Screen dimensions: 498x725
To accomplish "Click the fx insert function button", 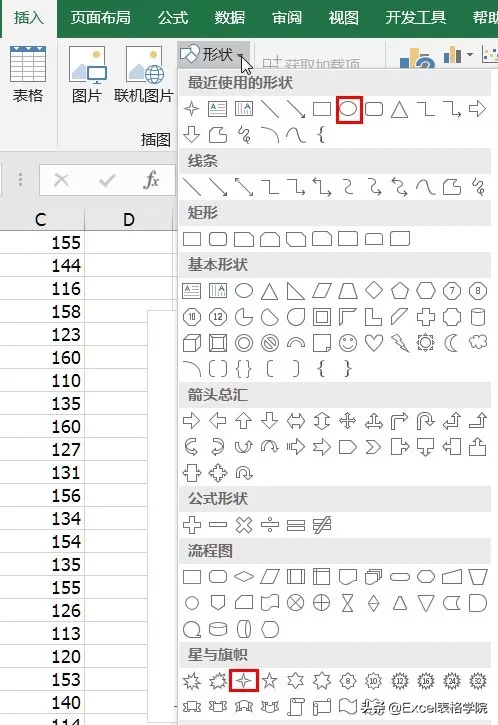I will click(151, 179).
